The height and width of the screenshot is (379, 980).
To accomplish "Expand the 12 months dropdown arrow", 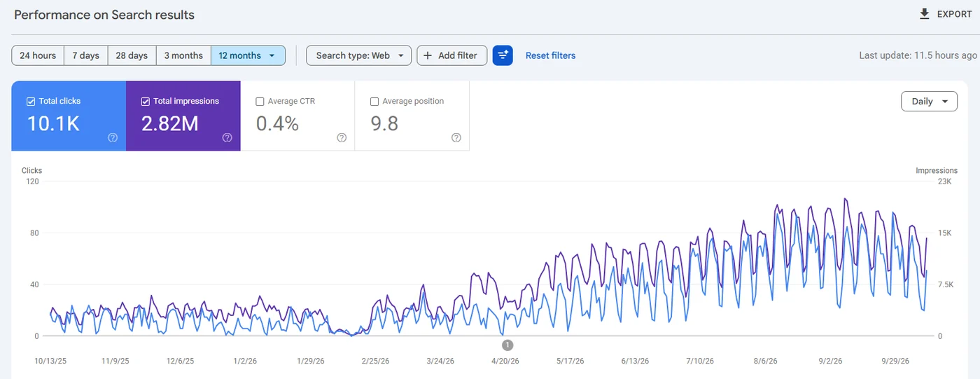I will 272,55.
